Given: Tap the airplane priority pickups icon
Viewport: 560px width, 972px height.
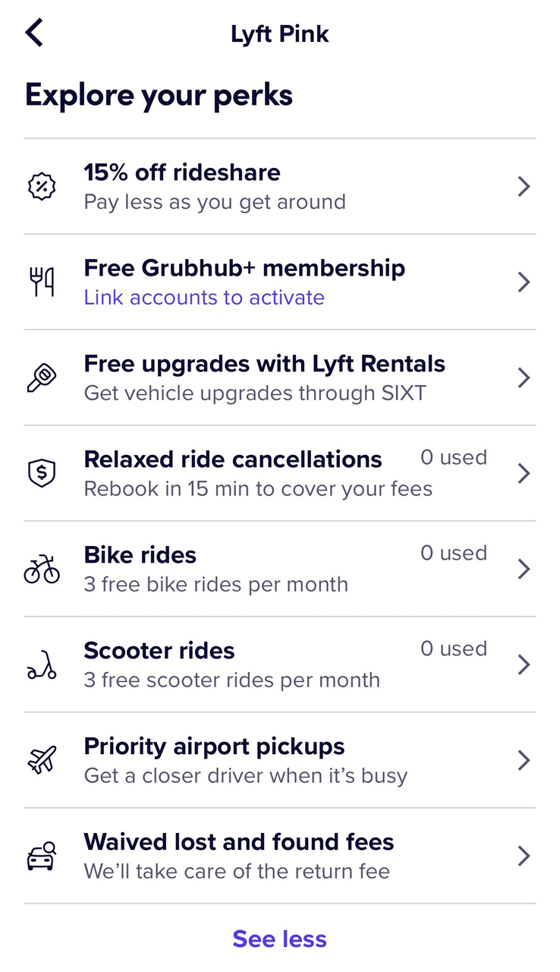Looking at the screenshot, I should click(42, 761).
